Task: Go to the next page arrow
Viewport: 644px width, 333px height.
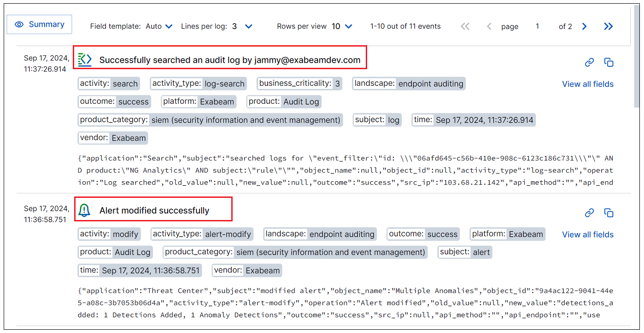Action: click(x=584, y=26)
